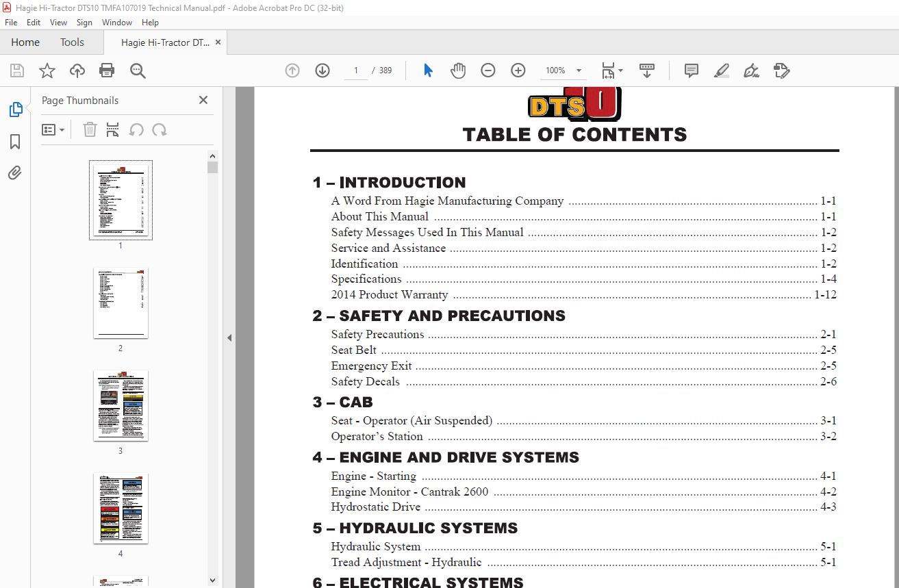Click the insert page break icon in thumbnails
Screen dimensions: 899x588
click(113, 129)
